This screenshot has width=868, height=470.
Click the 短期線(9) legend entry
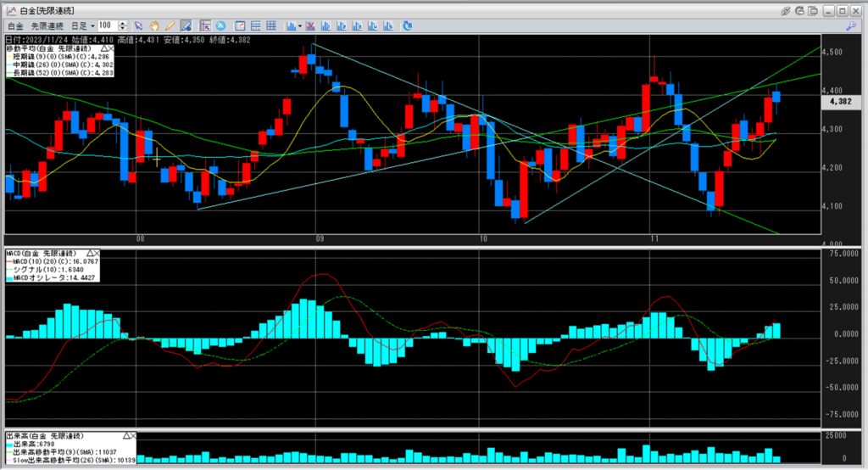58,57
